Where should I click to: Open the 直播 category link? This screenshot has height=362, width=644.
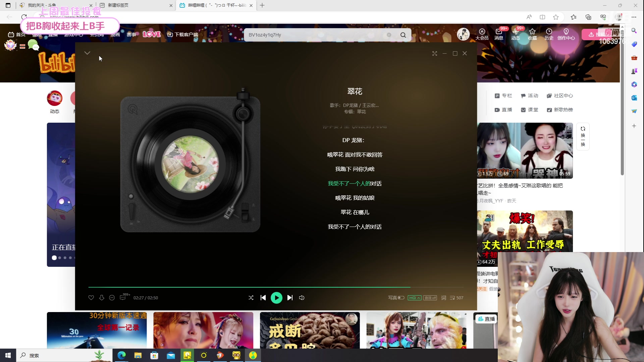(x=503, y=110)
